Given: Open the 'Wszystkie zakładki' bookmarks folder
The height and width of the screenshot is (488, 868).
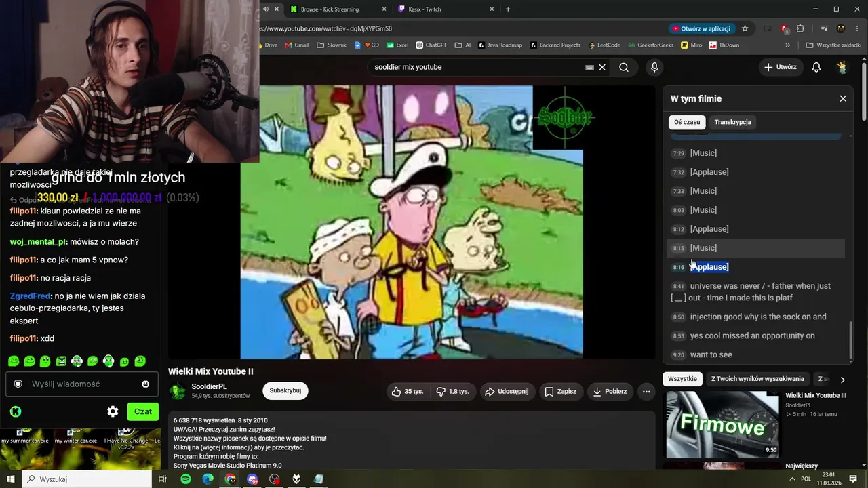Looking at the screenshot, I should (x=833, y=45).
